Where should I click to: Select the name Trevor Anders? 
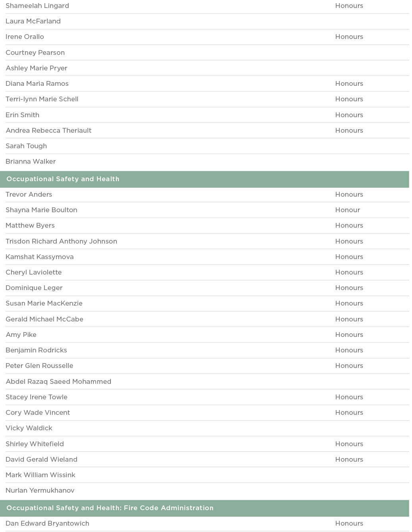(29, 195)
